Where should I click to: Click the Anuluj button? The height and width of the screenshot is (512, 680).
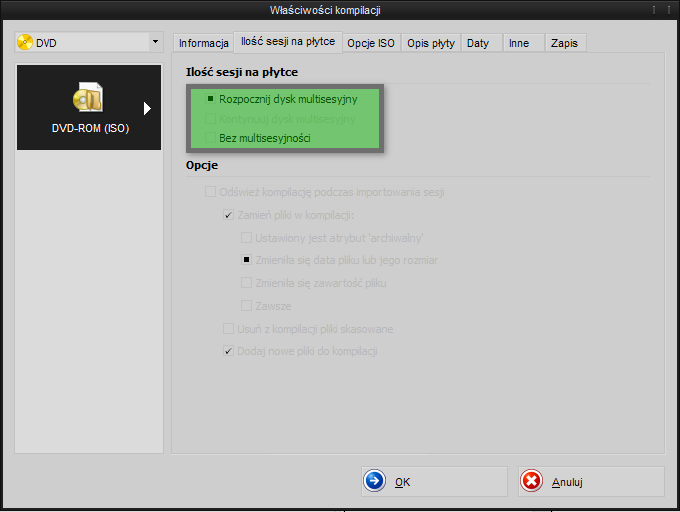point(591,481)
